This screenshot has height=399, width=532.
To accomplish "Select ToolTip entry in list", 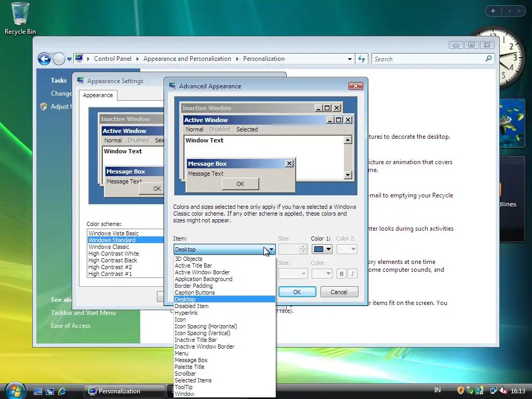I will tap(224, 387).
